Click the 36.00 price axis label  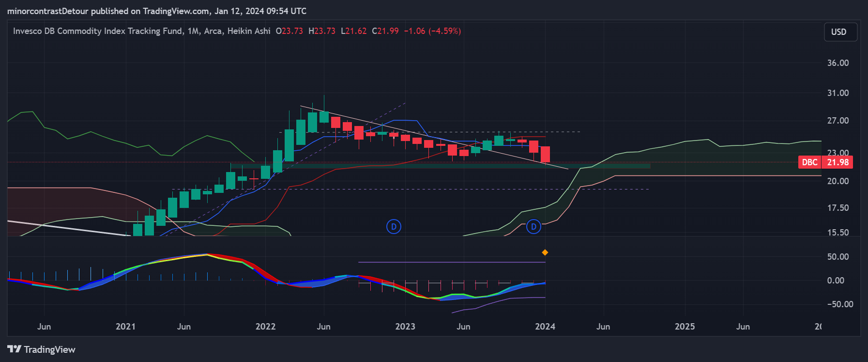coord(838,63)
